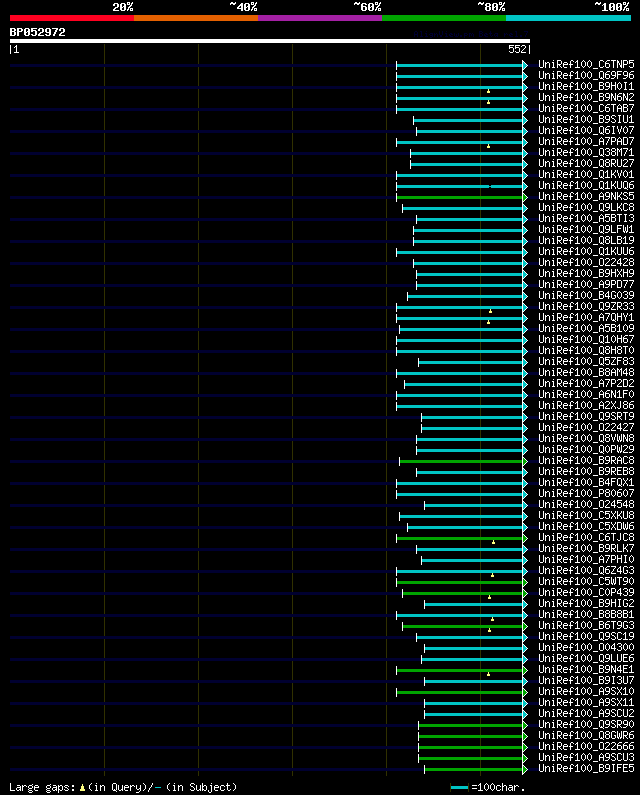Open hit UniRef100_Q1KUU6

point(586,251)
